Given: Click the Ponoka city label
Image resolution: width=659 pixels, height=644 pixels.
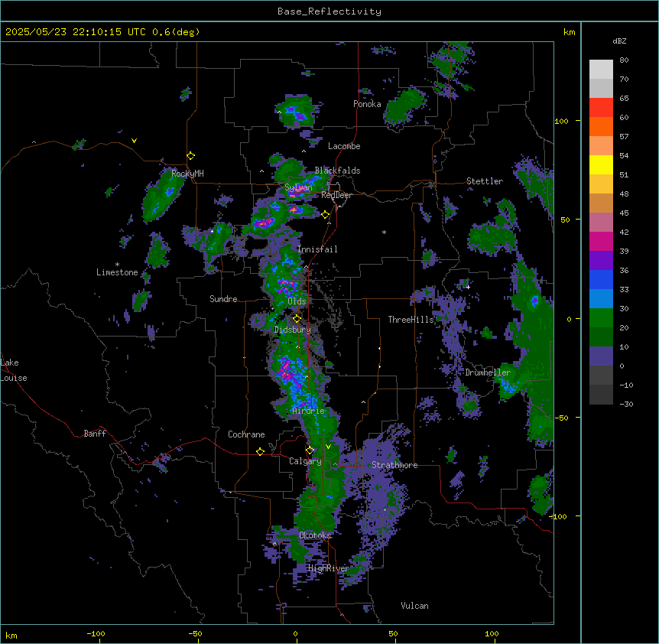Looking at the screenshot, I should 367,104.
